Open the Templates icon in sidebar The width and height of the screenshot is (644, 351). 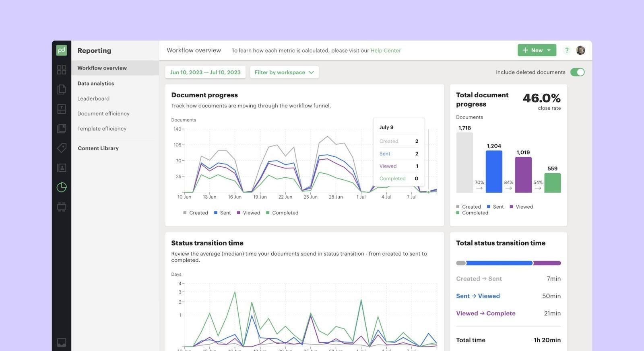point(62,109)
